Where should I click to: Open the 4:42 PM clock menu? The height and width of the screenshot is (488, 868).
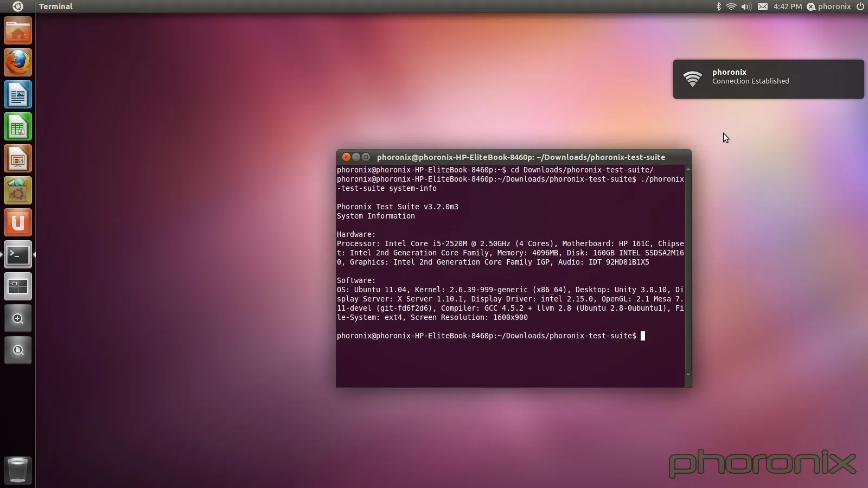[788, 7]
